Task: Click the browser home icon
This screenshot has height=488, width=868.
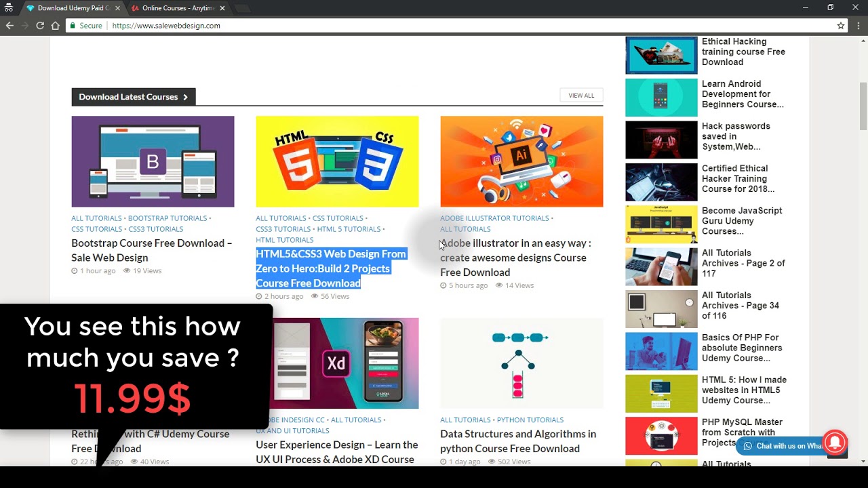Action: point(56,26)
